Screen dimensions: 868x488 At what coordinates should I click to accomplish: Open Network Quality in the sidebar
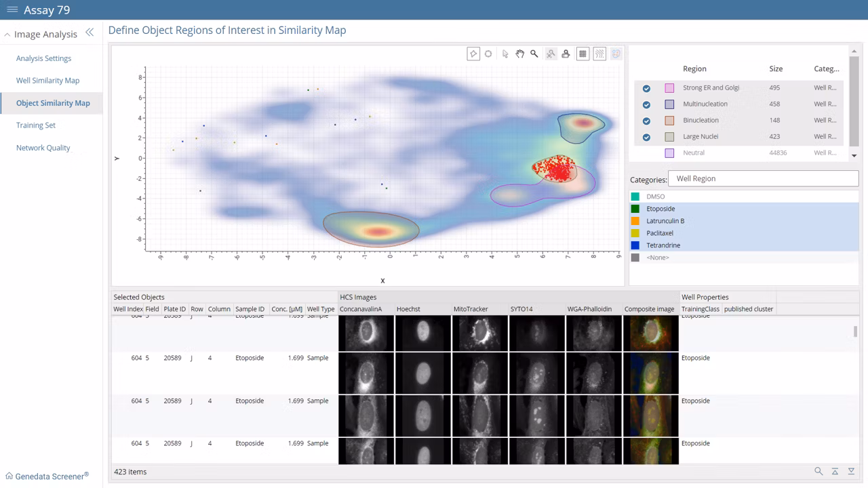[x=43, y=148]
